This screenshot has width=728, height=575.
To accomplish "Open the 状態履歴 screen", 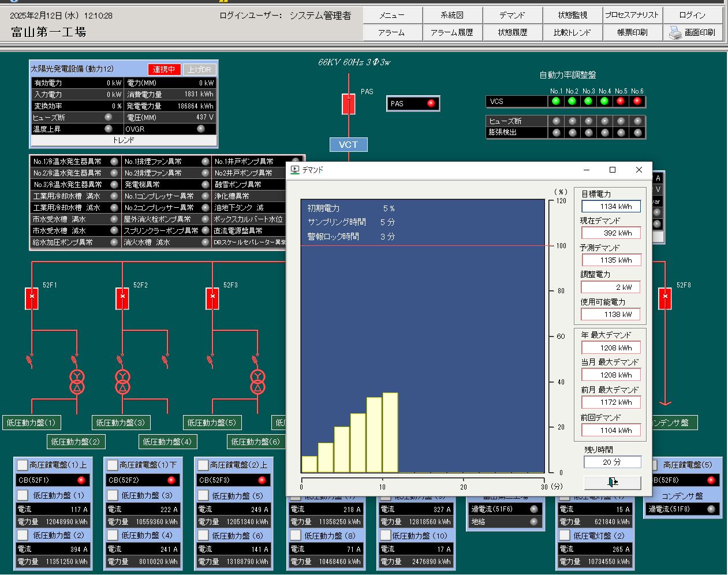I will click(x=513, y=32).
